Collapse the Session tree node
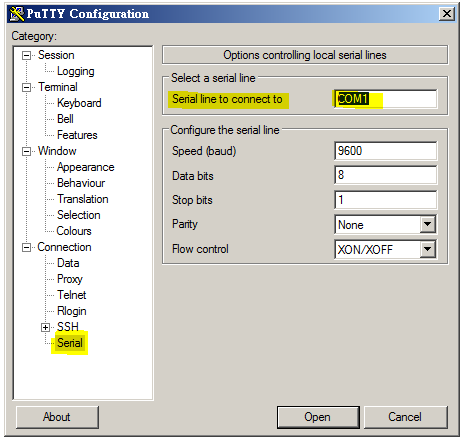This screenshot has height=441, width=463. click(x=26, y=55)
